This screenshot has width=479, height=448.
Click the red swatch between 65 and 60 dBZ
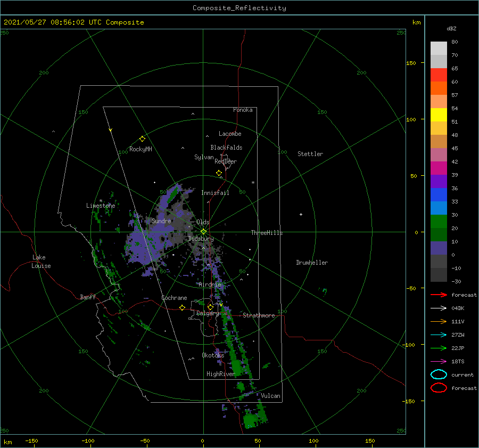439,75
